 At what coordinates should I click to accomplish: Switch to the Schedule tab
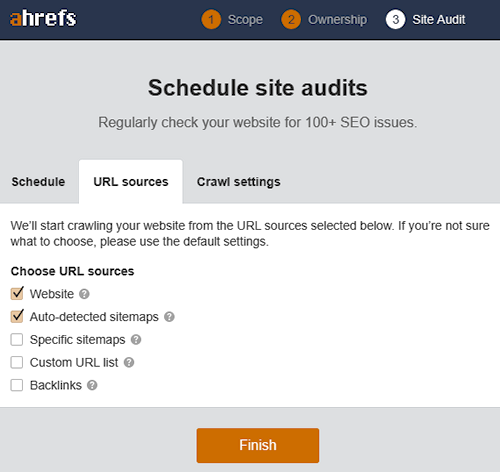tap(38, 182)
